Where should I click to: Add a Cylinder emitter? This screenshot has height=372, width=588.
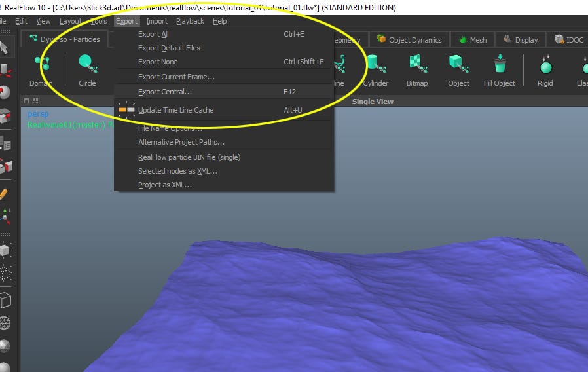pos(375,71)
